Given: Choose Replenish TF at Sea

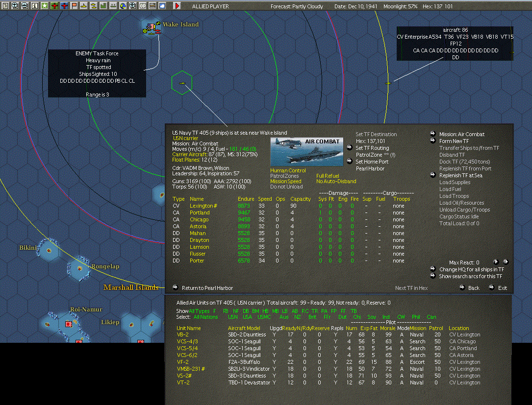Looking at the screenshot, I should tap(460, 175).
